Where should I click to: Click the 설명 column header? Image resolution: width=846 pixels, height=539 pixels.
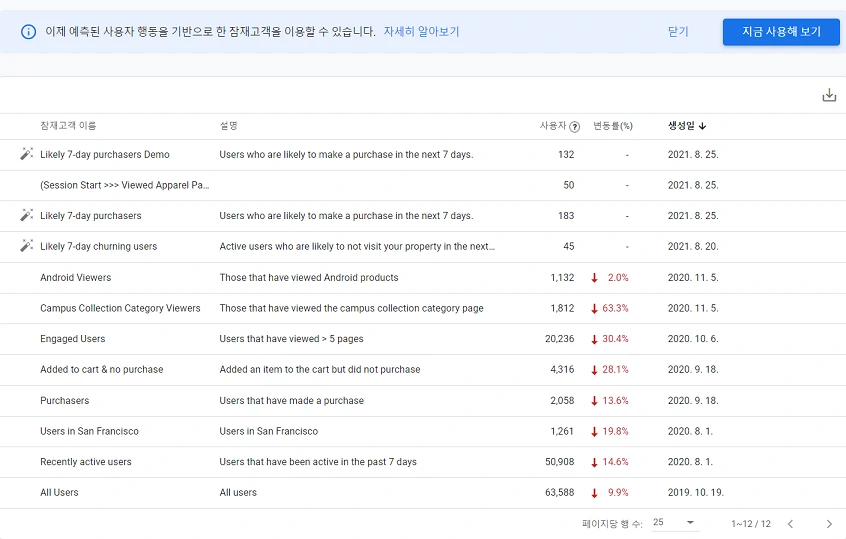(x=228, y=126)
